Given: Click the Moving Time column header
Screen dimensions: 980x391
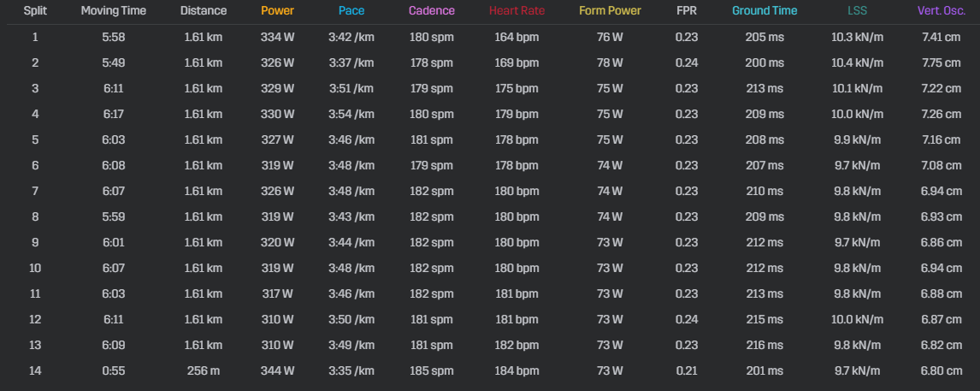Looking at the screenshot, I should (113, 10).
